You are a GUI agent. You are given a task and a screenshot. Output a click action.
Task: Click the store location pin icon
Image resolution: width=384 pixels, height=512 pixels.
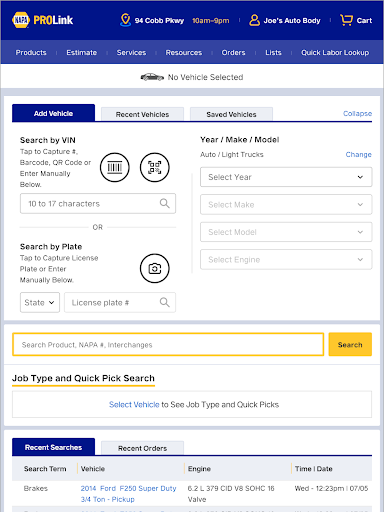(125, 20)
